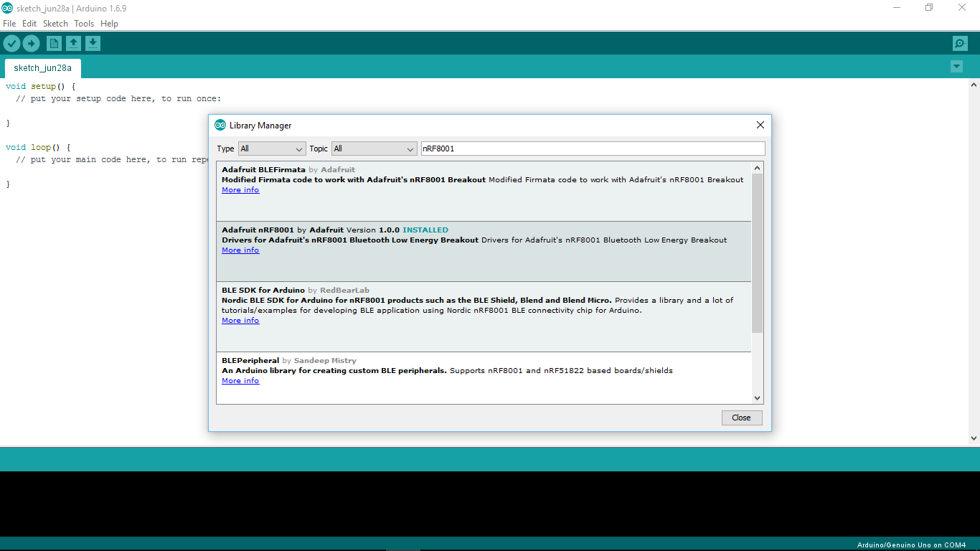Click the library search field containing nRF8001
980x551 pixels.
point(593,149)
